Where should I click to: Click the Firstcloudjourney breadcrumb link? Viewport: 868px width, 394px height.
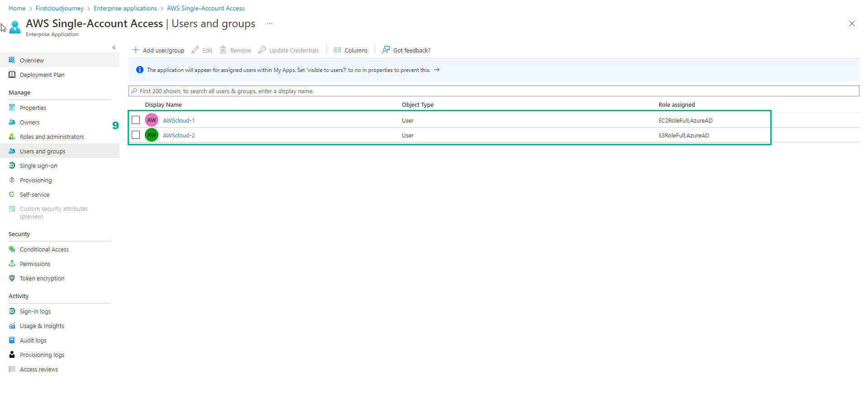click(x=60, y=8)
